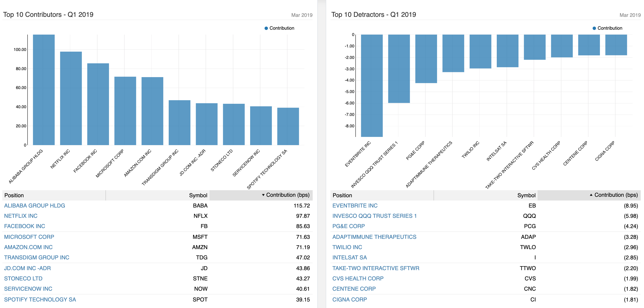The height and width of the screenshot is (308, 644).
Task: Select the (8.95) contribution value
Action: click(x=631, y=206)
